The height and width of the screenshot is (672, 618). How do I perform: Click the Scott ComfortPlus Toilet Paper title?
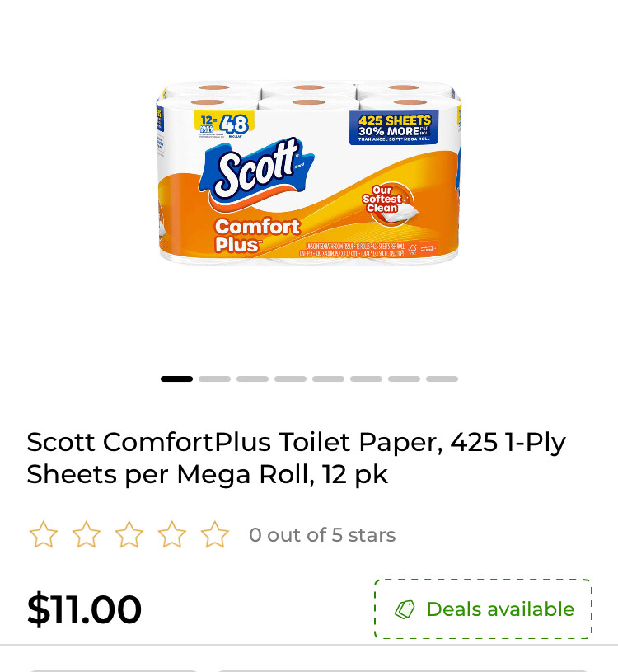pos(297,458)
